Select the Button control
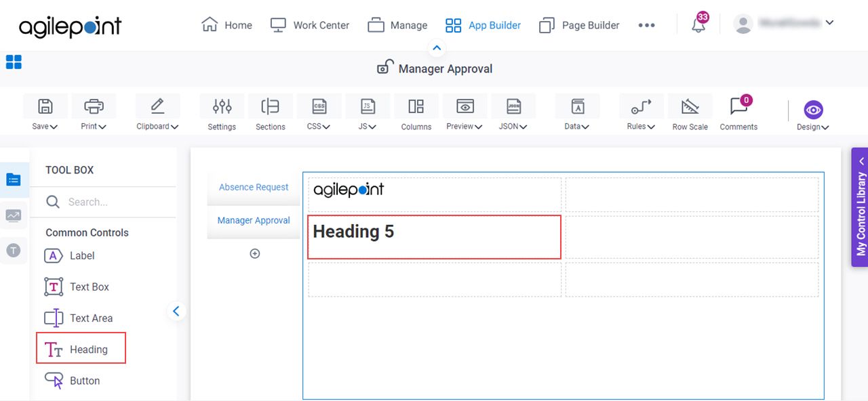The image size is (868, 401). tap(72, 381)
